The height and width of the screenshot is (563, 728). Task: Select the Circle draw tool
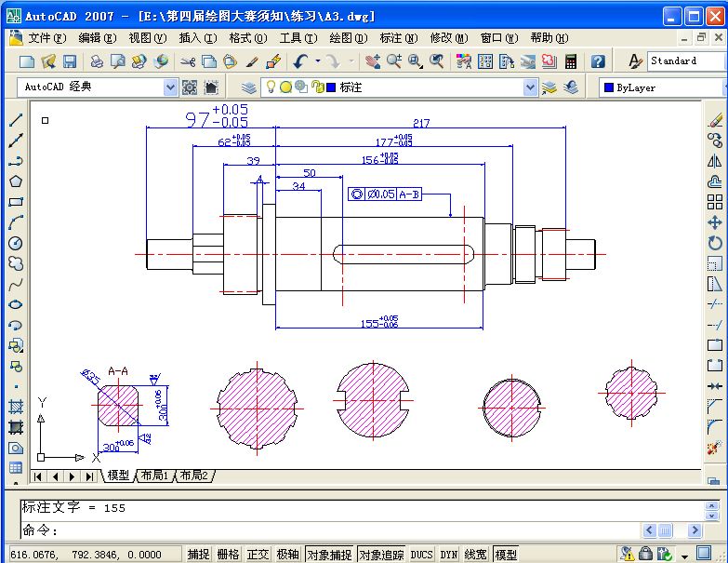tap(16, 243)
